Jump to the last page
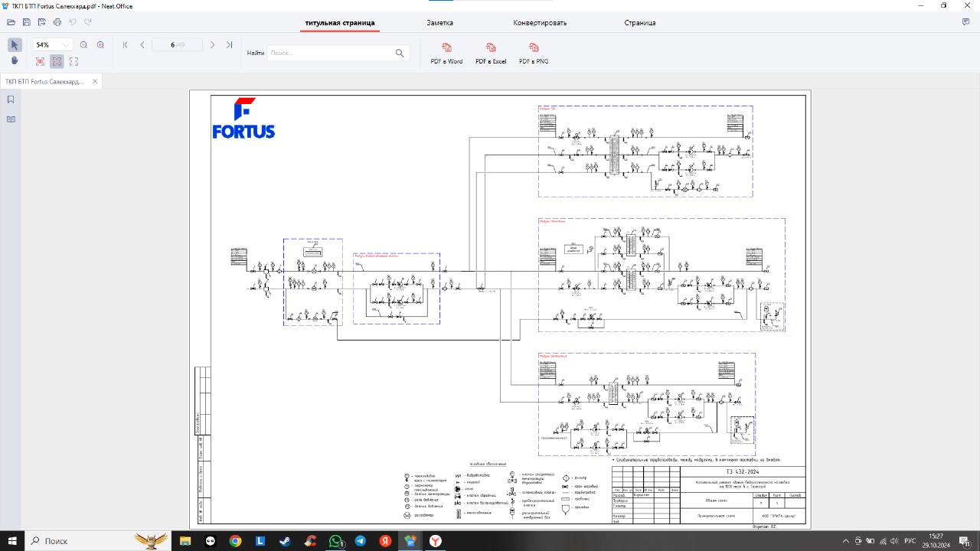The image size is (980, 551). click(229, 45)
